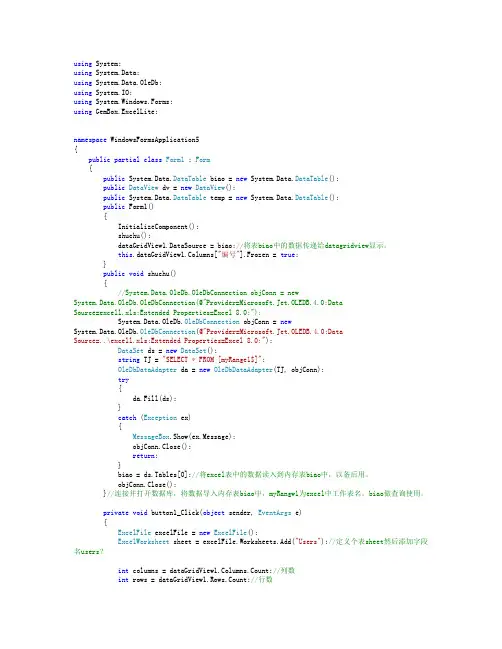Click the "OleDbDataAdapter da = new" line
This screenshot has width=502, height=649.
click(221, 370)
